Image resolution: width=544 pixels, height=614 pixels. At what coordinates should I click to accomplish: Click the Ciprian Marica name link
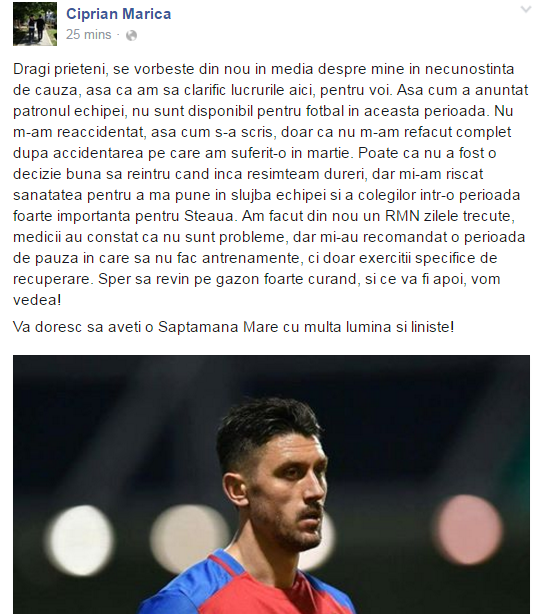point(118,14)
